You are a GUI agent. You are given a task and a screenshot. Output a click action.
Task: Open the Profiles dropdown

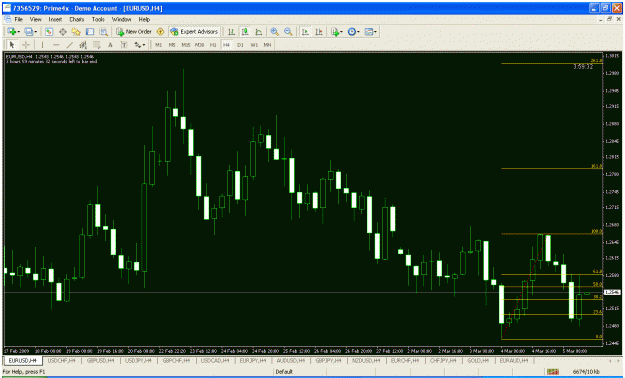[x=31, y=32]
